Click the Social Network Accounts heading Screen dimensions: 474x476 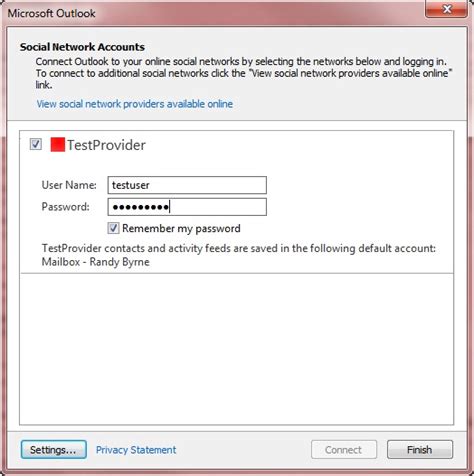click(x=82, y=47)
